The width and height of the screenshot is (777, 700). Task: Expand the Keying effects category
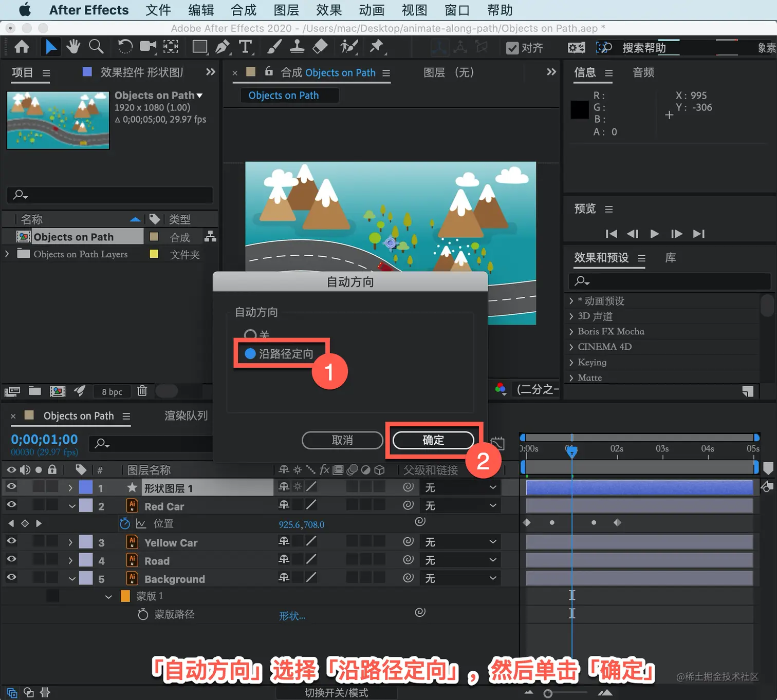571,362
